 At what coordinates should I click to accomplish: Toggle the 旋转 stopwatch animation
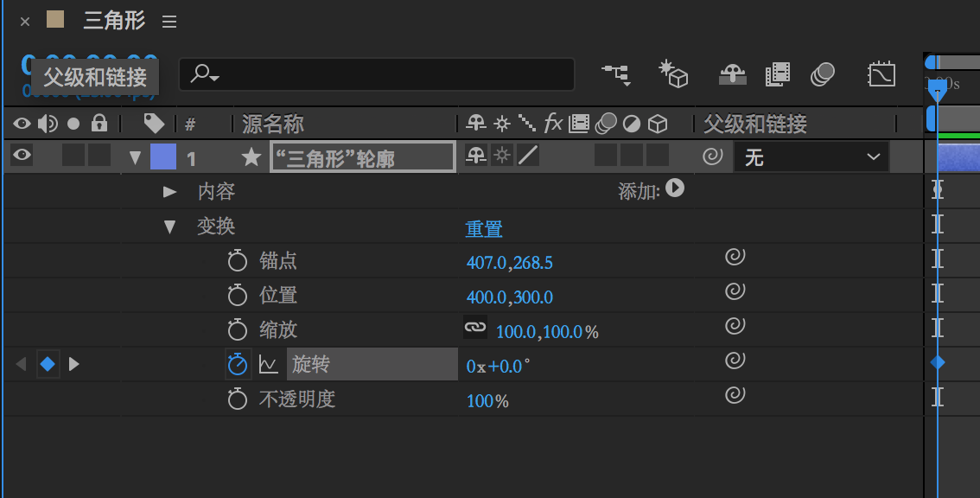[237, 365]
